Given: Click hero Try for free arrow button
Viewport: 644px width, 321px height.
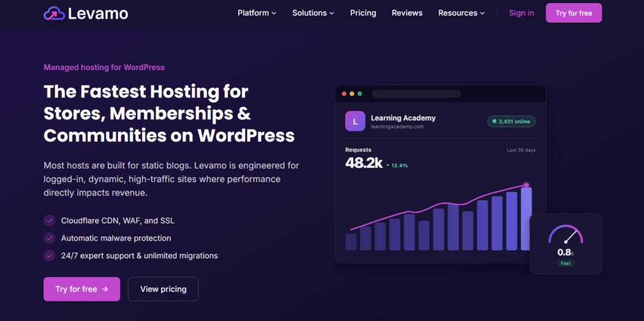Looking at the screenshot, I should [82, 289].
